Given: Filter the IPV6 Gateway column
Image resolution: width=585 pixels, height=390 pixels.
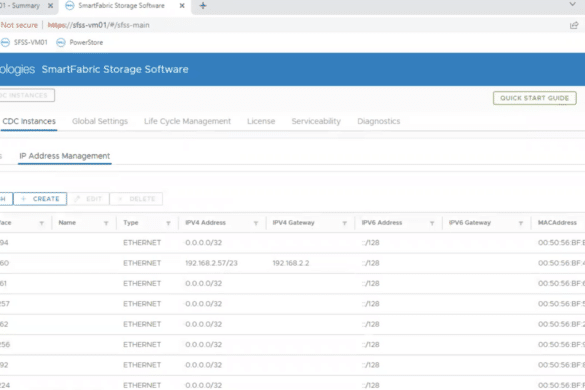Looking at the screenshot, I should pyautogui.click(x=520, y=223).
